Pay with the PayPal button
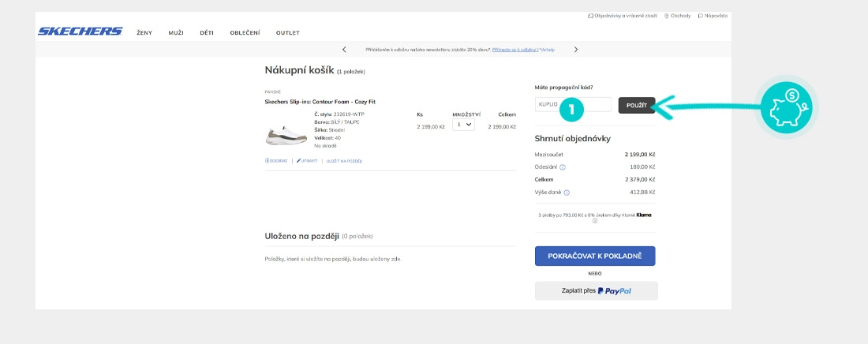Image resolution: width=868 pixels, height=344 pixels. tap(596, 290)
